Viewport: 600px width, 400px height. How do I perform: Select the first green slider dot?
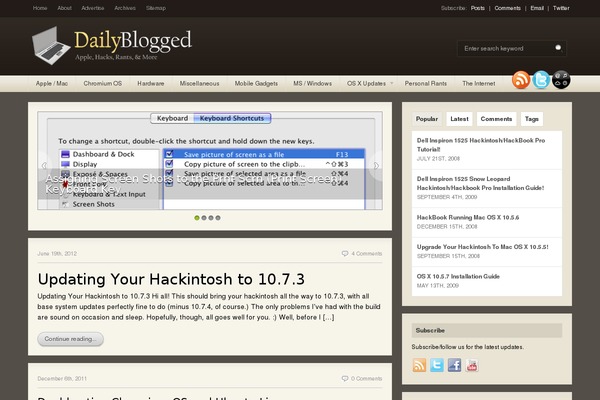(197, 218)
